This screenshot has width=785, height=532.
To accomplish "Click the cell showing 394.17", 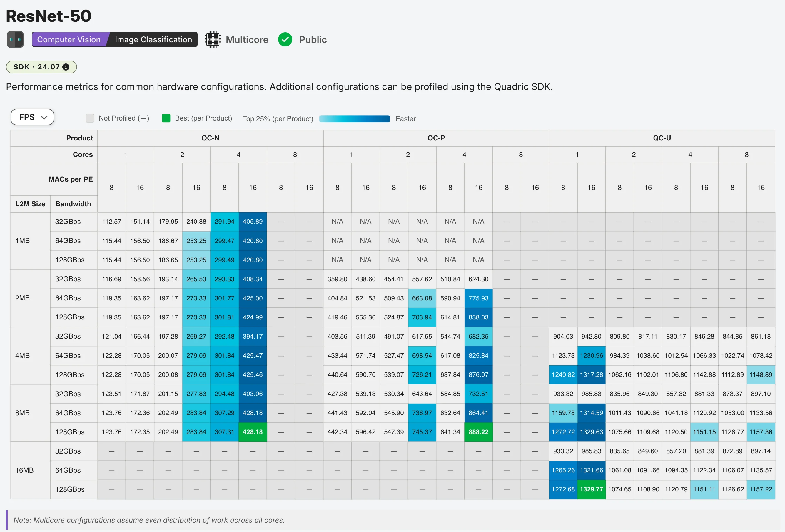I will pyautogui.click(x=253, y=337).
